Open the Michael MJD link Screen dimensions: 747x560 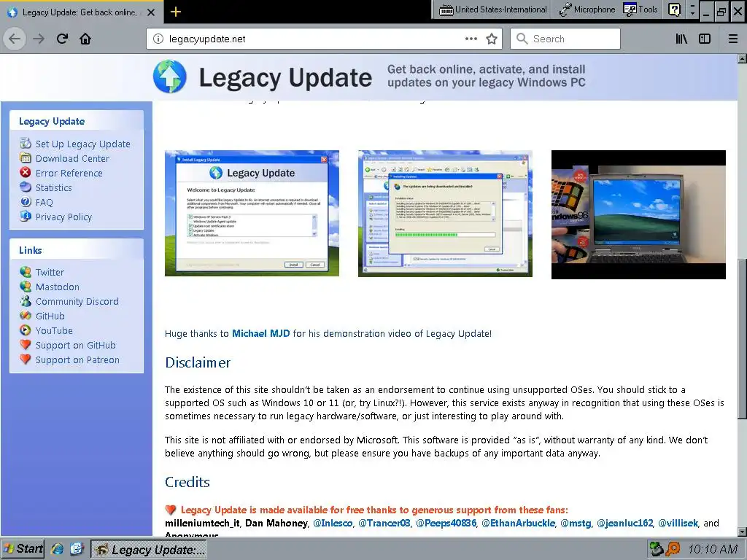tap(260, 334)
